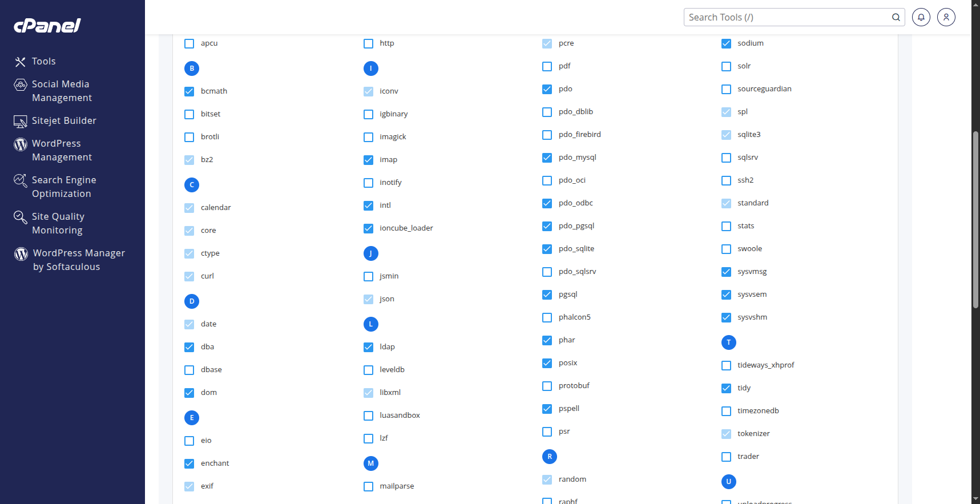This screenshot has height=504, width=980.
Task: Open Site Quality Monitoring link
Action: point(58,223)
